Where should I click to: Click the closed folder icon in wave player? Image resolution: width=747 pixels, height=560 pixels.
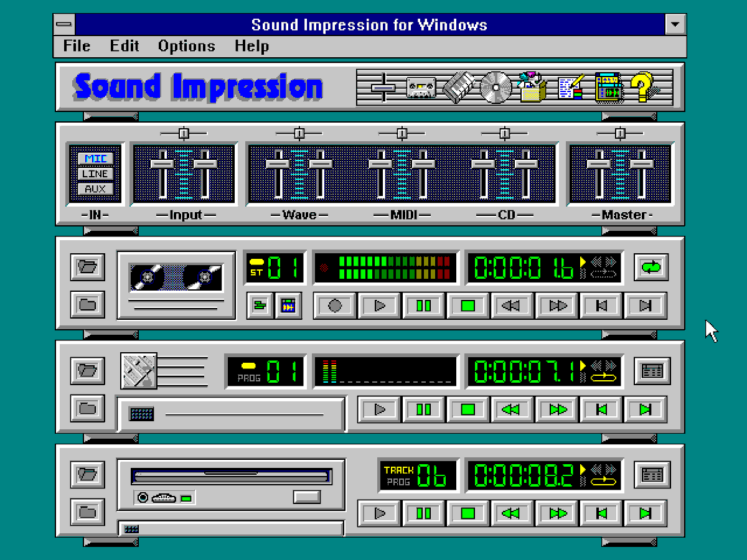coord(88,304)
